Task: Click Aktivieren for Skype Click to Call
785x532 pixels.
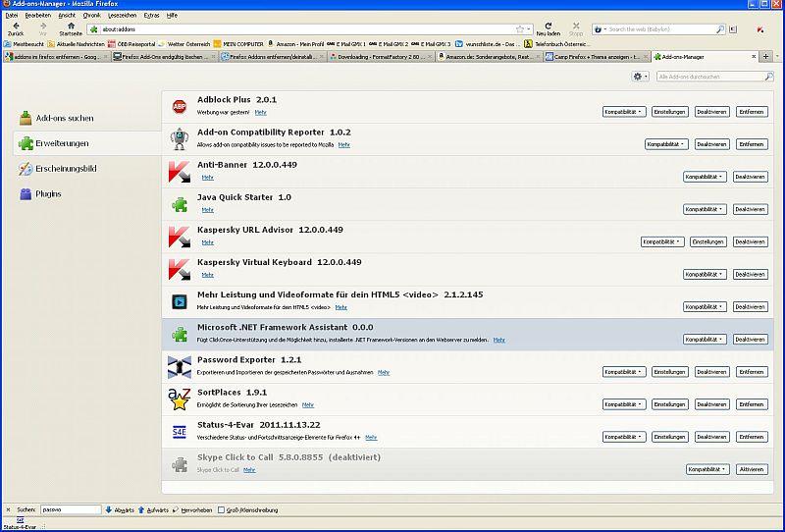Action: (751, 469)
